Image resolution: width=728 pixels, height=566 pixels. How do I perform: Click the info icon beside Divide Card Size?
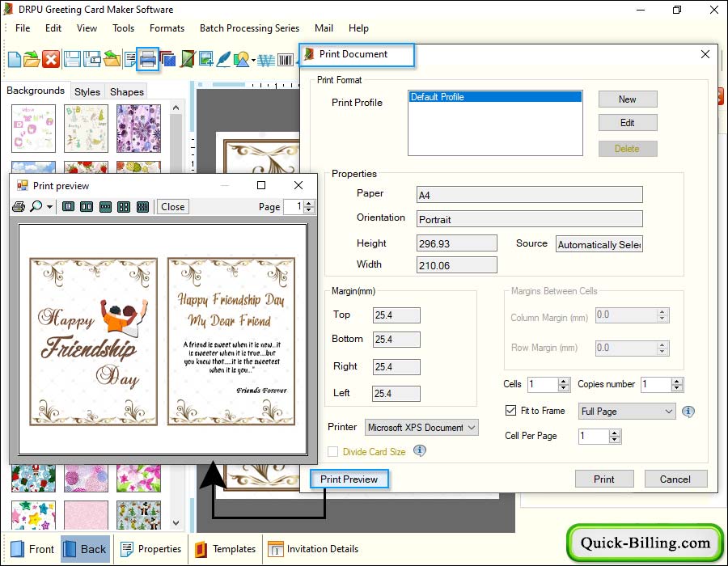click(x=420, y=450)
